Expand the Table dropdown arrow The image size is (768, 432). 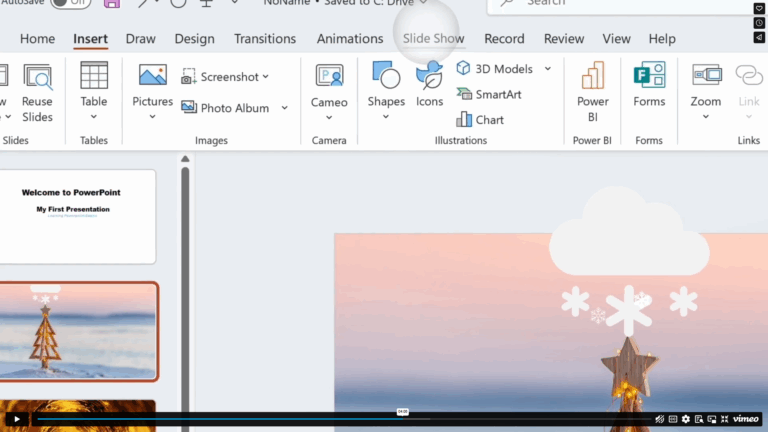tap(94, 117)
